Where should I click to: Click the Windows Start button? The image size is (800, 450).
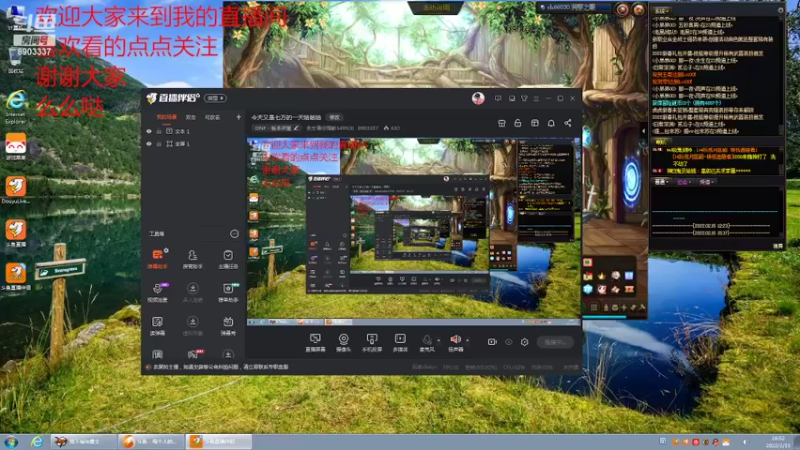11,442
